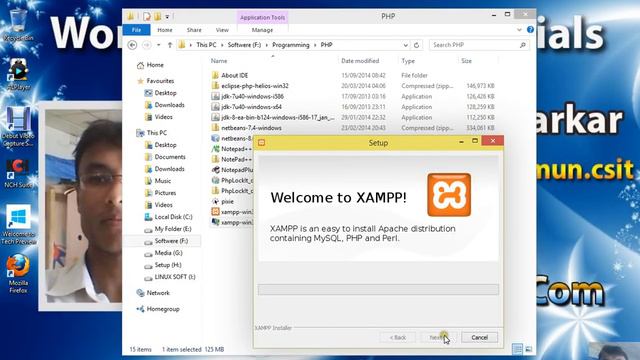Image resolution: width=640 pixels, height=360 pixels.
Task: Open Welcome to Tech Preview icon
Action: tap(18, 224)
